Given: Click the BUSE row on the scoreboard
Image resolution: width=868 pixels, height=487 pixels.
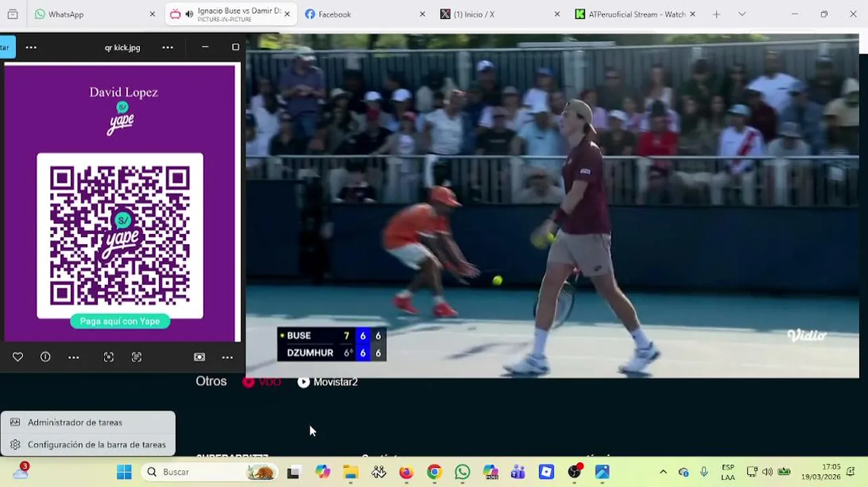Looking at the screenshot, I should (331, 335).
